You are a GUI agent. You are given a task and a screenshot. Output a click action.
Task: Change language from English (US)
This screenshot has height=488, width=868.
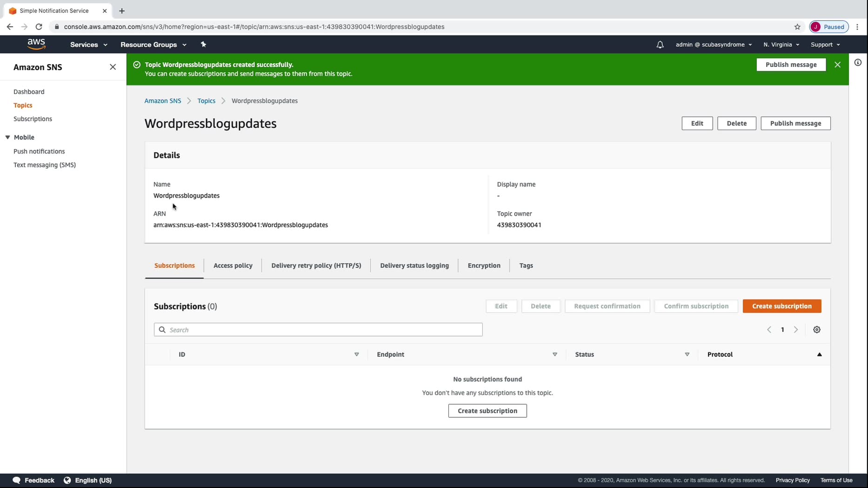tap(88, 480)
